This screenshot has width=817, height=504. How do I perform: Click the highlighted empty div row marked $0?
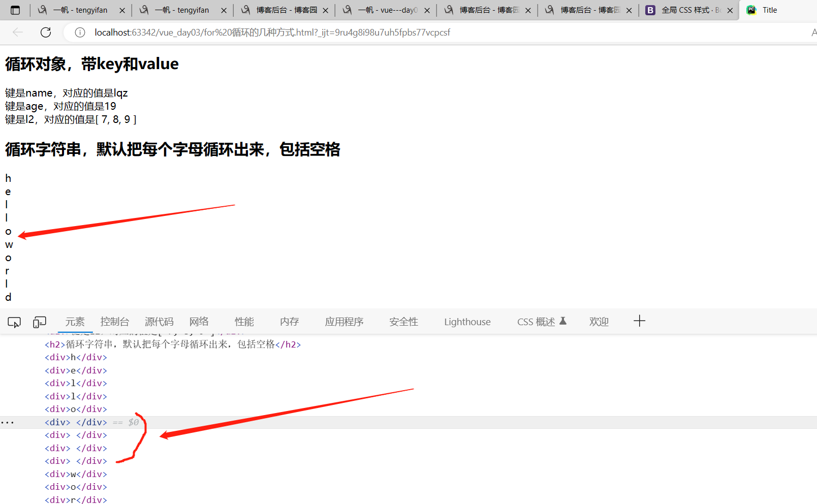[x=408, y=422]
